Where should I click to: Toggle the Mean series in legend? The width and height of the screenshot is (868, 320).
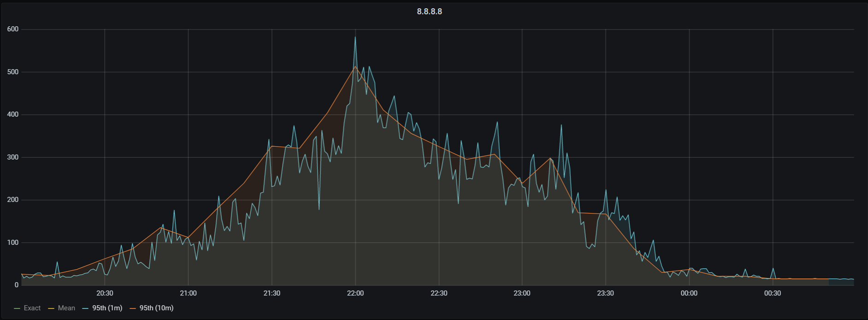[x=66, y=308]
